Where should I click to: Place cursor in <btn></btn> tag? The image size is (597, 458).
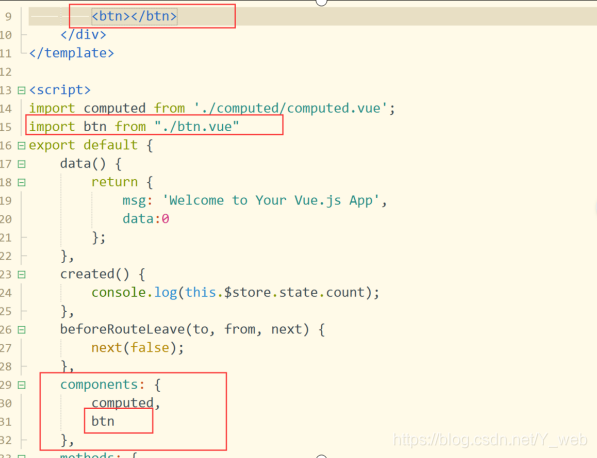[134, 16]
